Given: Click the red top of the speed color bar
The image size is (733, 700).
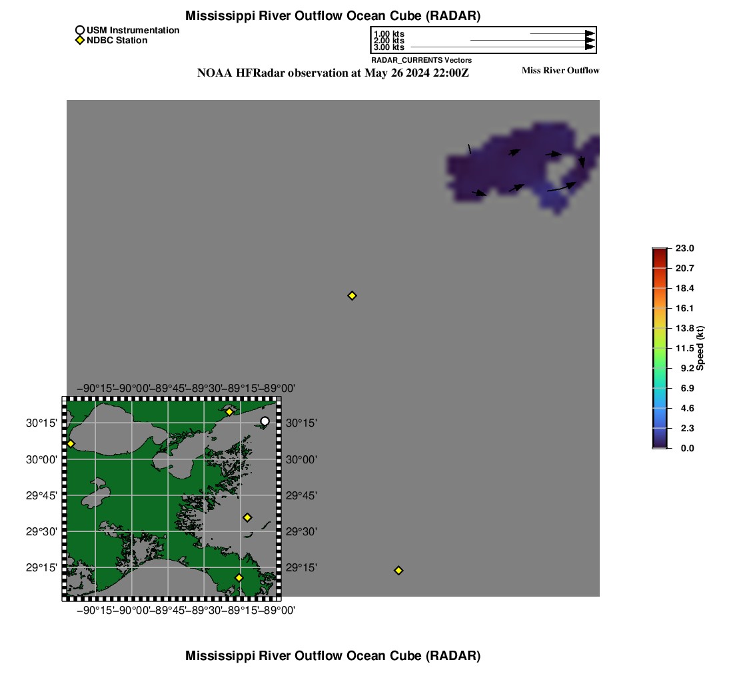Looking at the screenshot, I should click(x=660, y=253).
